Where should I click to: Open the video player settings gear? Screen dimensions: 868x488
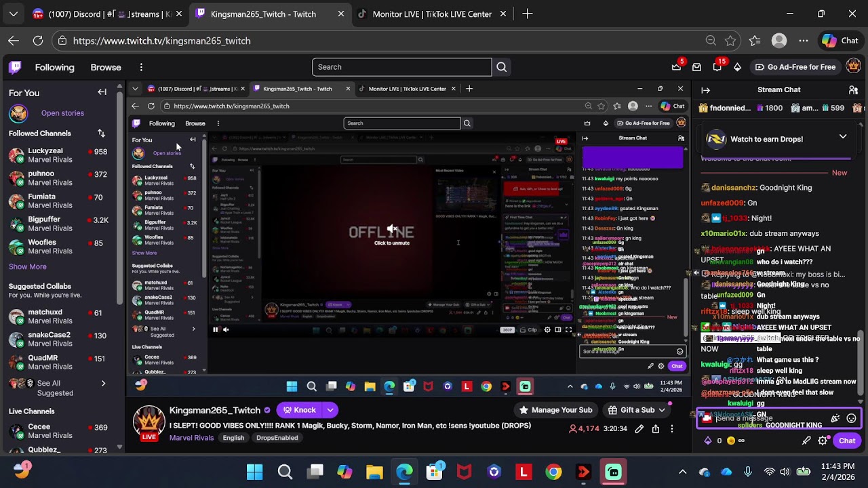point(547,330)
